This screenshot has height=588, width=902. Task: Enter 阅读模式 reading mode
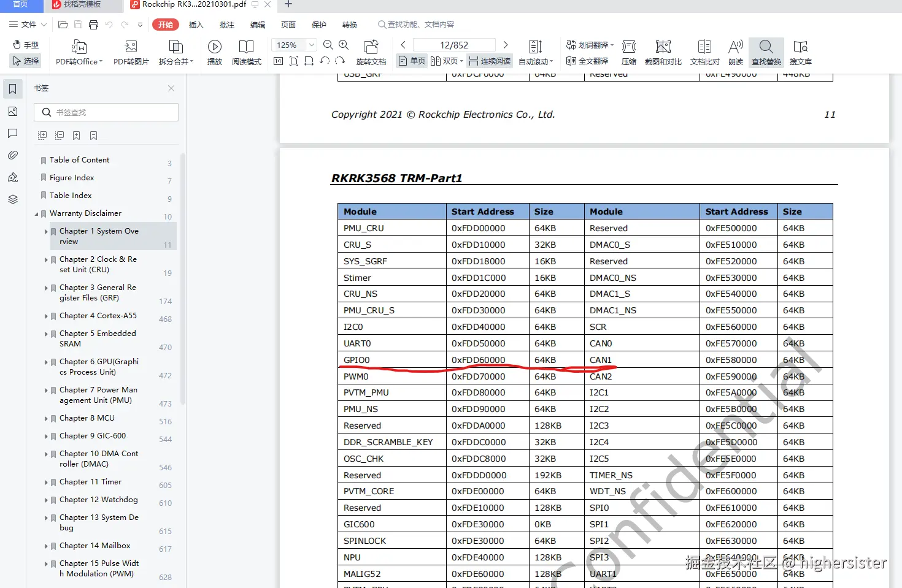247,52
